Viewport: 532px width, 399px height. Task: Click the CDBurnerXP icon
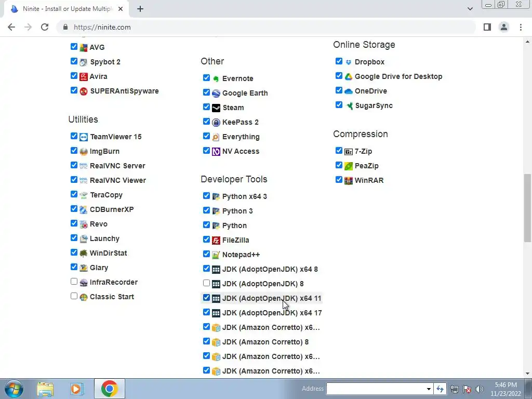click(84, 210)
